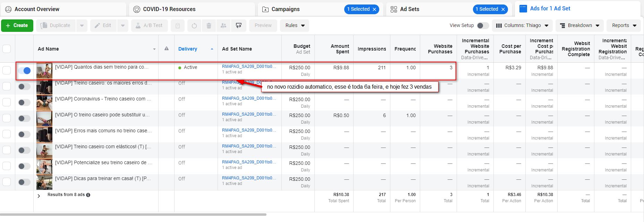Switch to the Account Overview tab
The height and width of the screenshot is (222, 644).
tap(37, 9)
